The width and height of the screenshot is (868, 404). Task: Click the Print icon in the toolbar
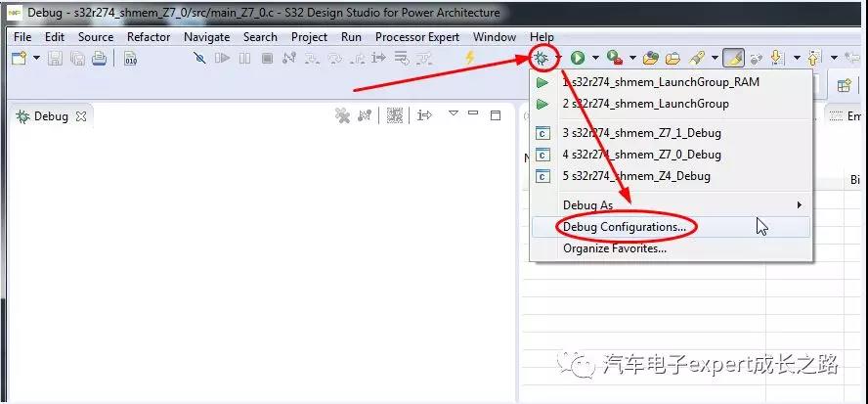(x=99, y=58)
